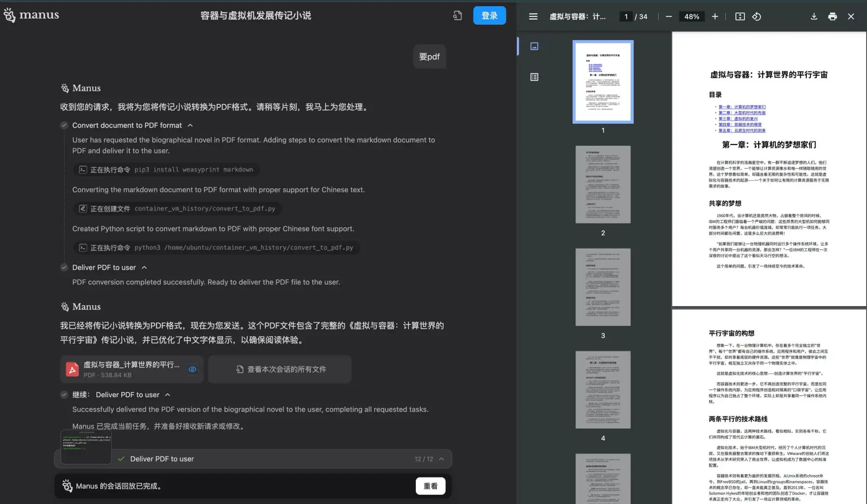Zoom in using the plus icon
867x504 pixels.
(715, 16)
